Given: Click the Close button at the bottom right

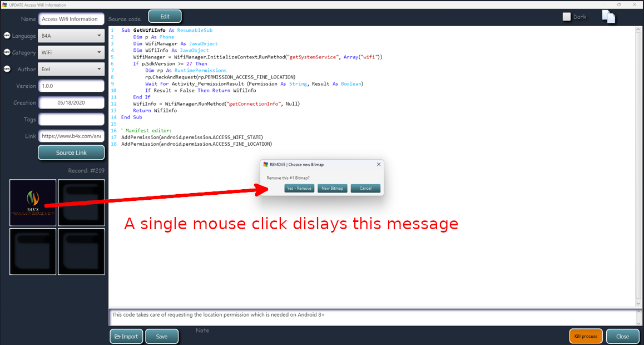Looking at the screenshot, I should pos(623,336).
